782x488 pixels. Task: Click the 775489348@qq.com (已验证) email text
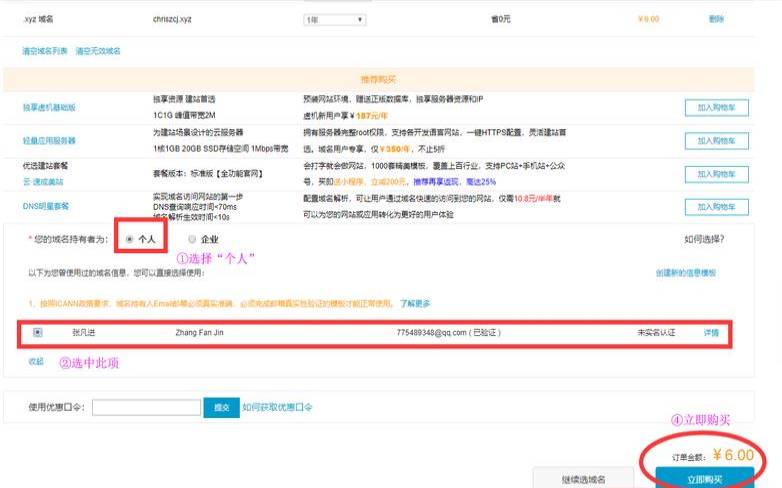coord(448,332)
